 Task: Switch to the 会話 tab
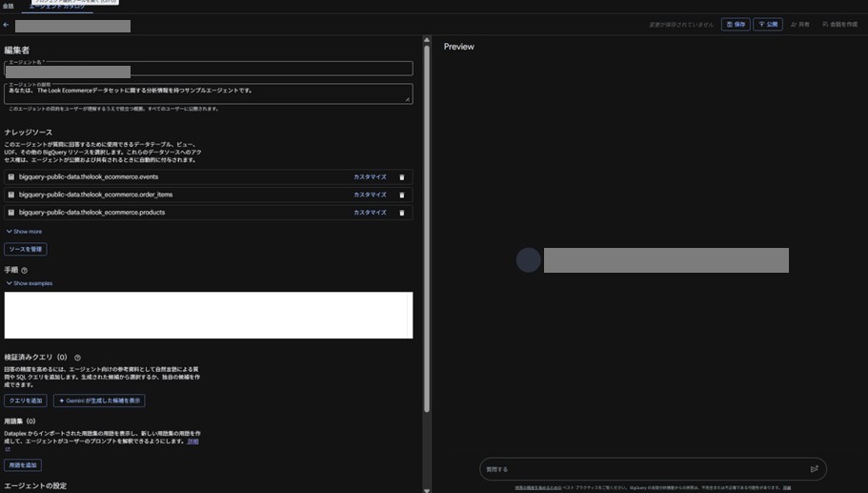9,7
